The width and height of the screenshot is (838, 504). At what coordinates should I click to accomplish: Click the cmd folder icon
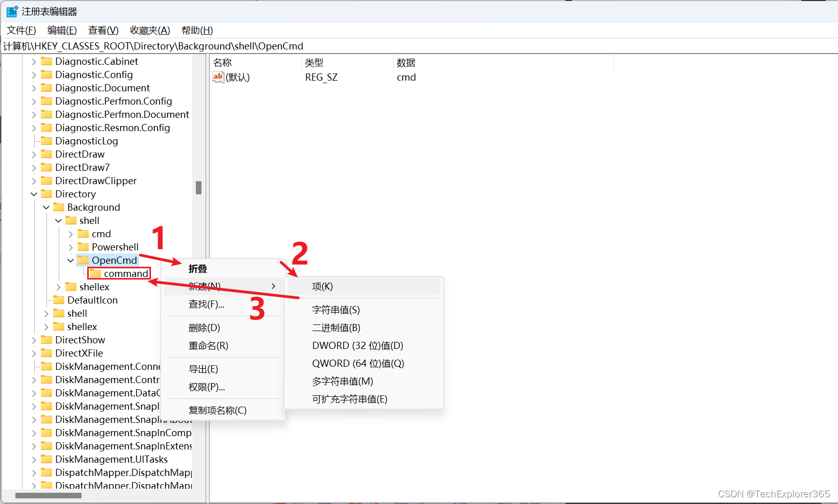(83, 234)
